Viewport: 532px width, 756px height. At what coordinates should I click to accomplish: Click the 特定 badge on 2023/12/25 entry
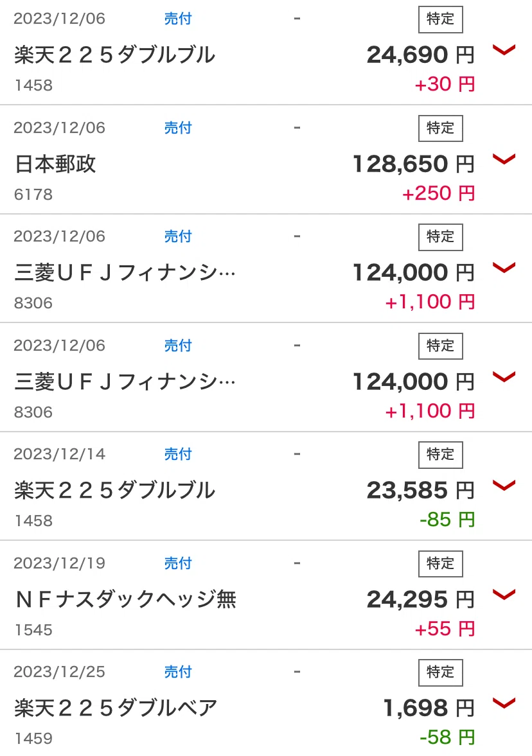[440, 672]
